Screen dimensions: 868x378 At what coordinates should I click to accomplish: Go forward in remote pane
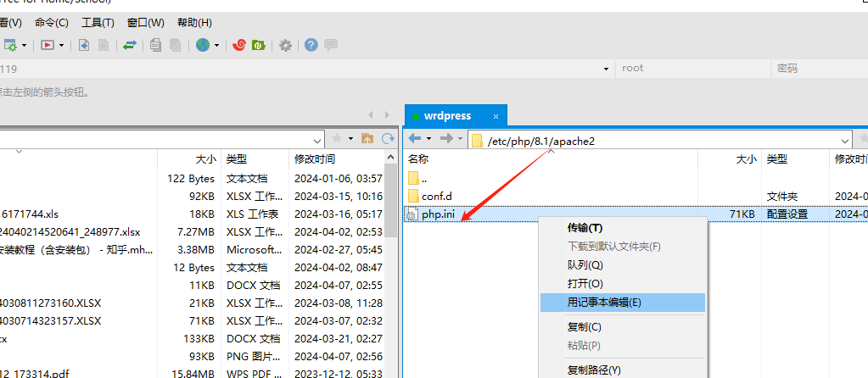446,138
